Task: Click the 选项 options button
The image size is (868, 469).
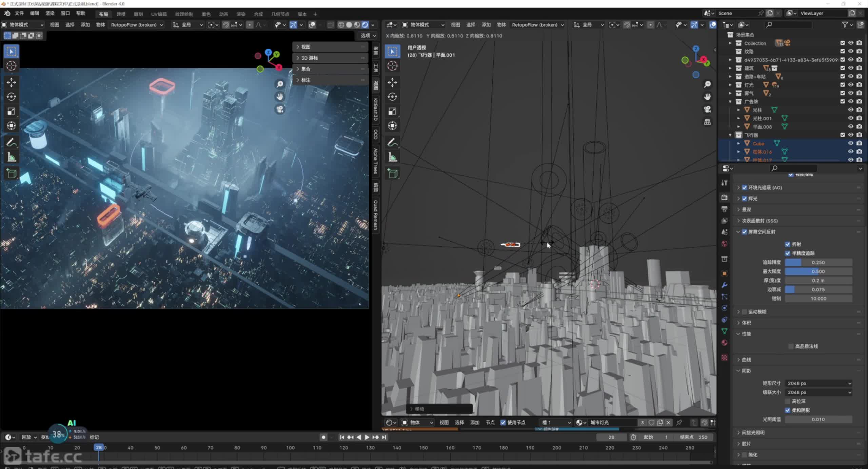Action: [368, 36]
